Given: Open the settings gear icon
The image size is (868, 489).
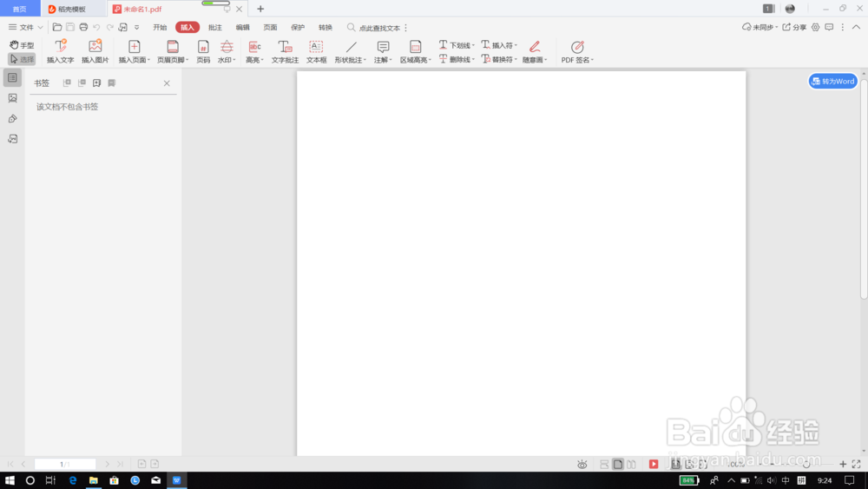Looking at the screenshot, I should pyautogui.click(x=815, y=27).
